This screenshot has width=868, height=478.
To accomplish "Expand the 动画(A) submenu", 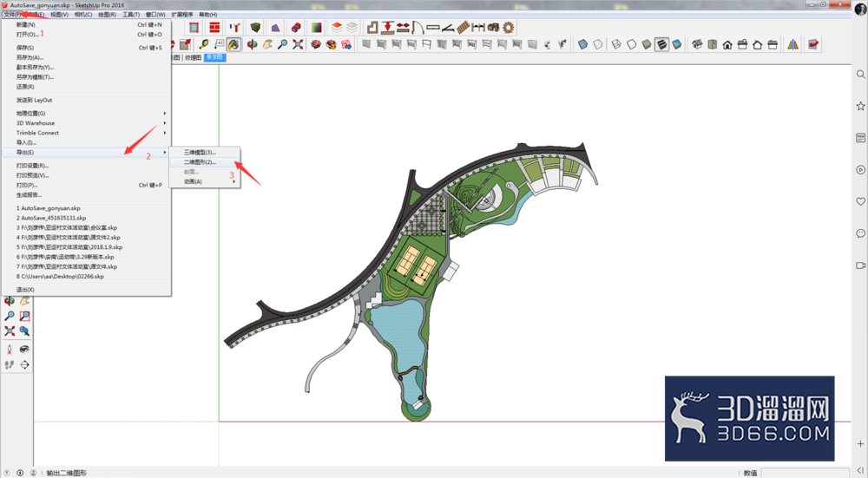I will click(204, 181).
